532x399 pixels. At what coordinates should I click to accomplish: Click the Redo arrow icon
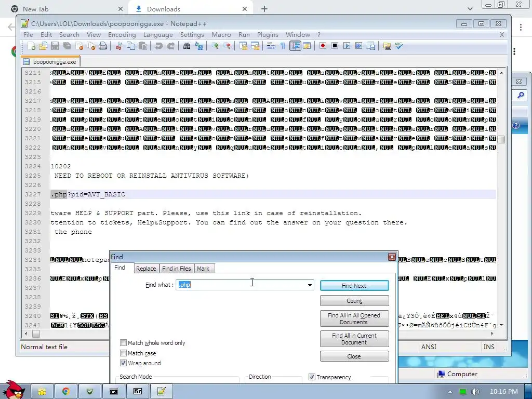coord(170,46)
